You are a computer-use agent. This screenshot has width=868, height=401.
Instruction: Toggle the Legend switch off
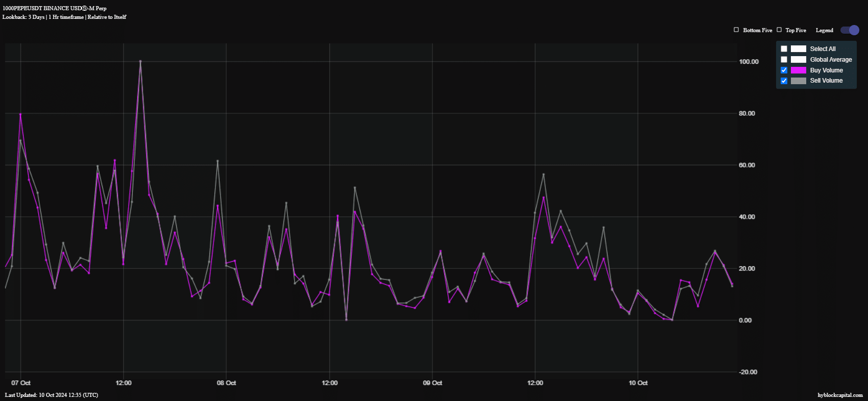tap(850, 30)
